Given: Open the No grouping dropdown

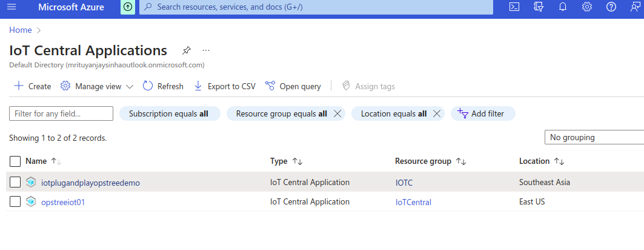Looking at the screenshot, I should [x=594, y=138].
